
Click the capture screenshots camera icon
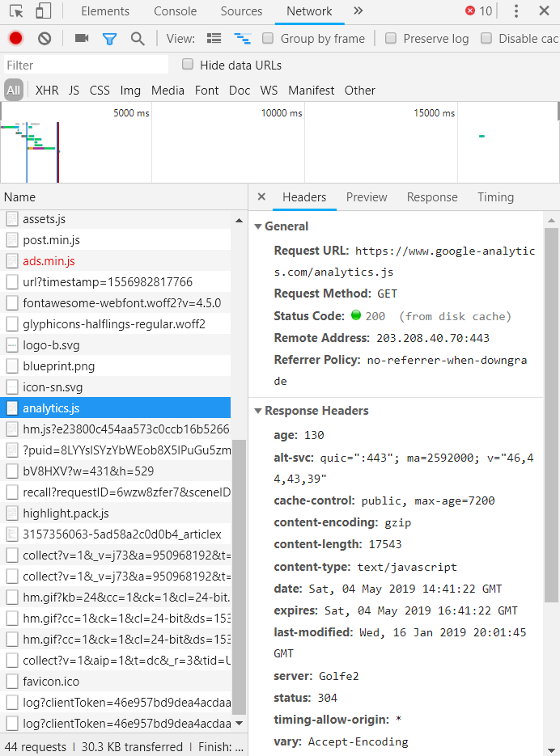coord(81,39)
